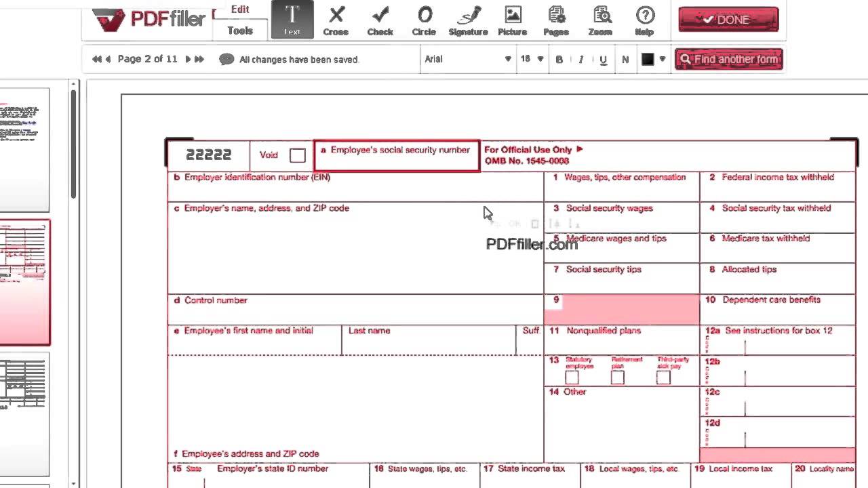The width and height of the screenshot is (868, 488).
Task: Go to next page arrow
Action: pos(188,60)
